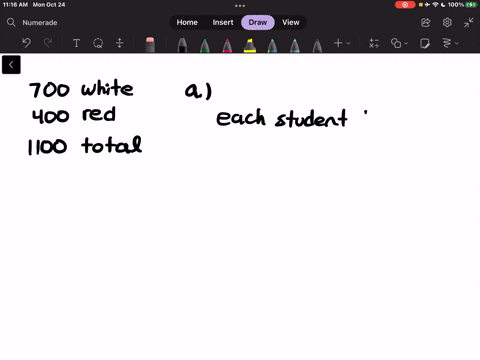Click the handwritten 'a.)' label
Image resolution: width=480 pixels, height=360 pixels.
click(x=198, y=91)
